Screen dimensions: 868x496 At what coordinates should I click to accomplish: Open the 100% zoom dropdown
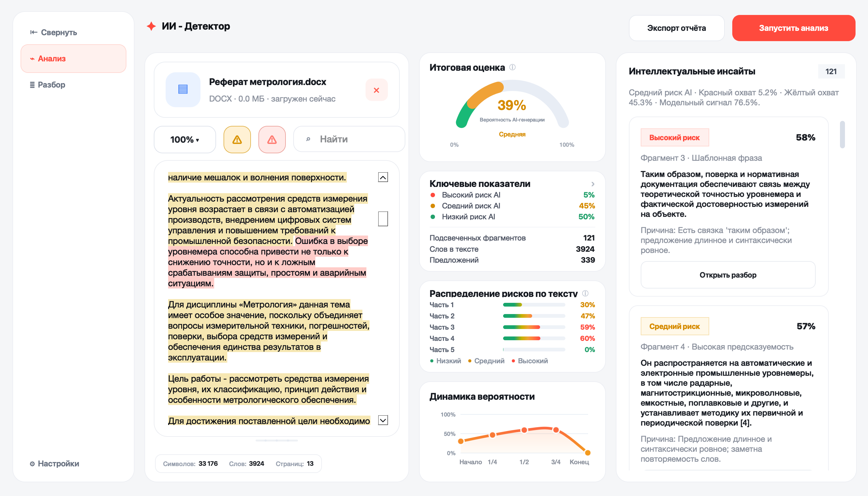pyautogui.click(x=185, y=139)
